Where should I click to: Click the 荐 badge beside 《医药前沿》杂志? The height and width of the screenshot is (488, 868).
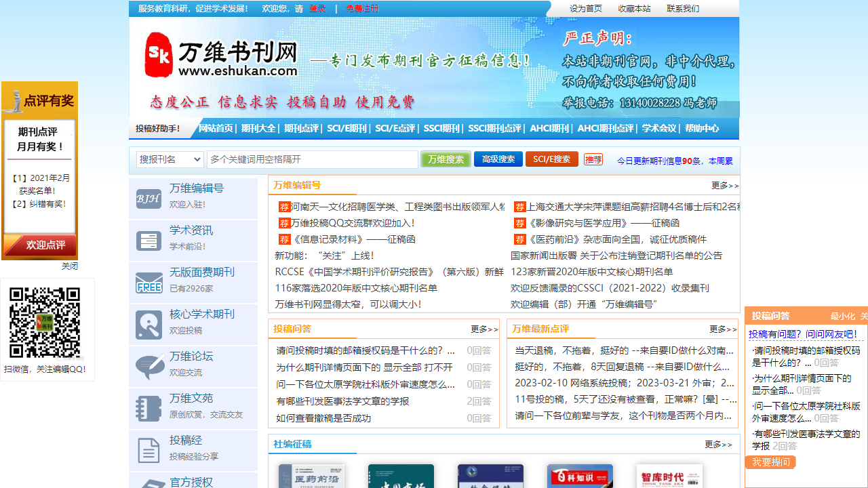pyautogui.click(x=520, y=239)
